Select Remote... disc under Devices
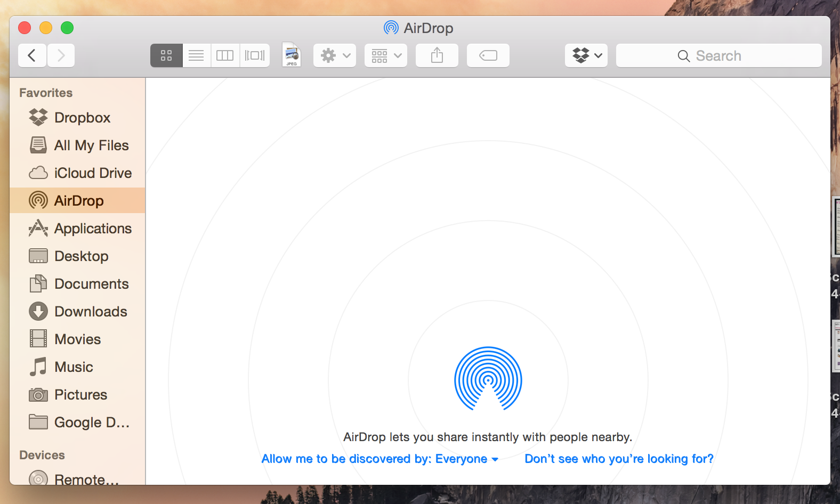 77,478
